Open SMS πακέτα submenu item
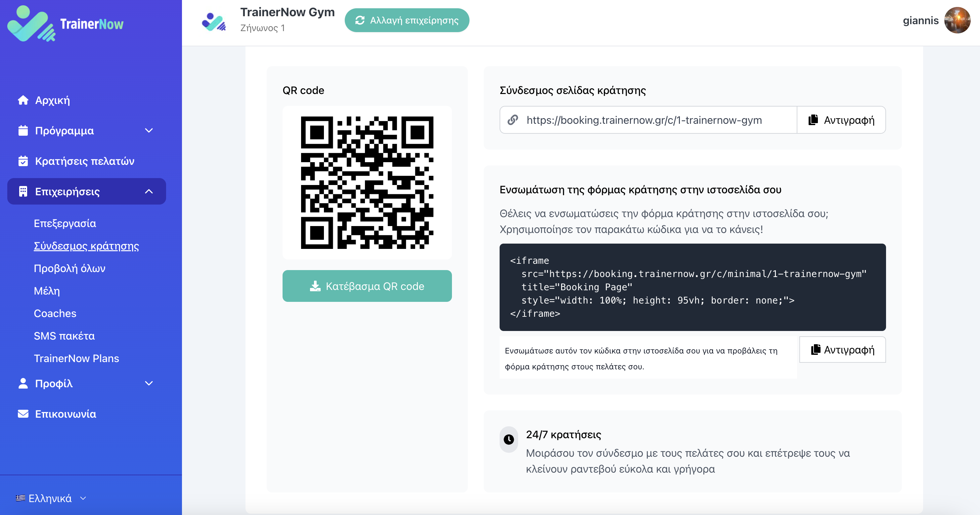Image resolution: width=980 pixels, height=515 pixels. coord(64,336)
